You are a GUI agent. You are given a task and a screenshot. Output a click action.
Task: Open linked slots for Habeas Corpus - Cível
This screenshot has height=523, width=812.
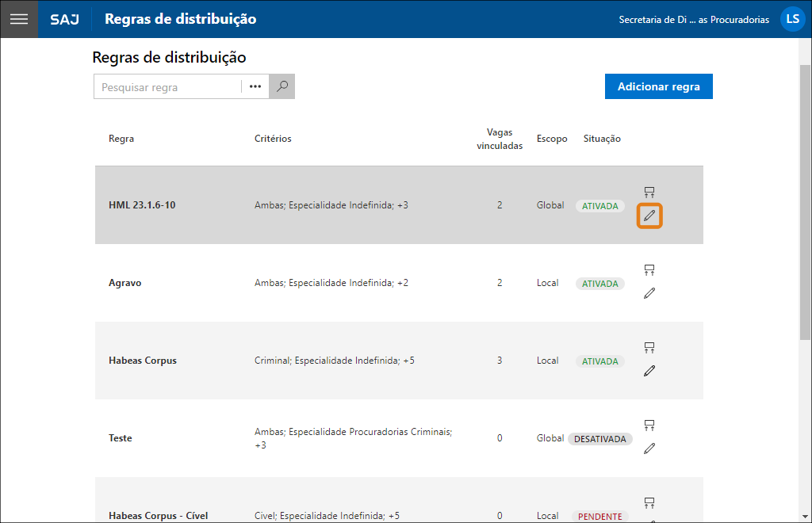pos(649,503)
